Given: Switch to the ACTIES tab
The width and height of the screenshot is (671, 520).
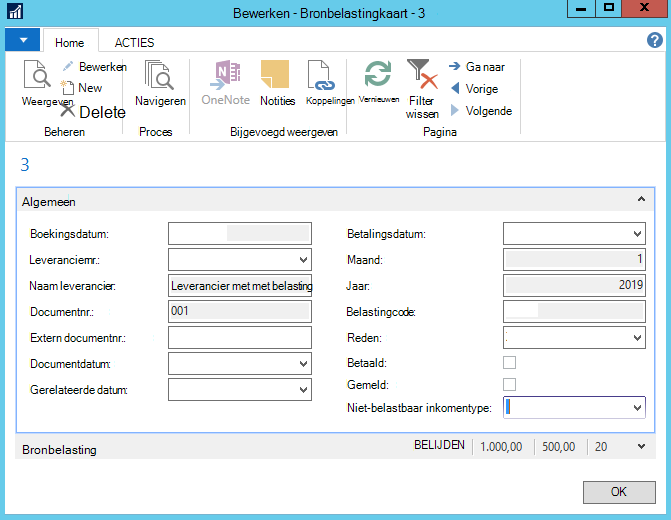Looking at the screenshot, I should pyautogui.click(x=134, y=43).
